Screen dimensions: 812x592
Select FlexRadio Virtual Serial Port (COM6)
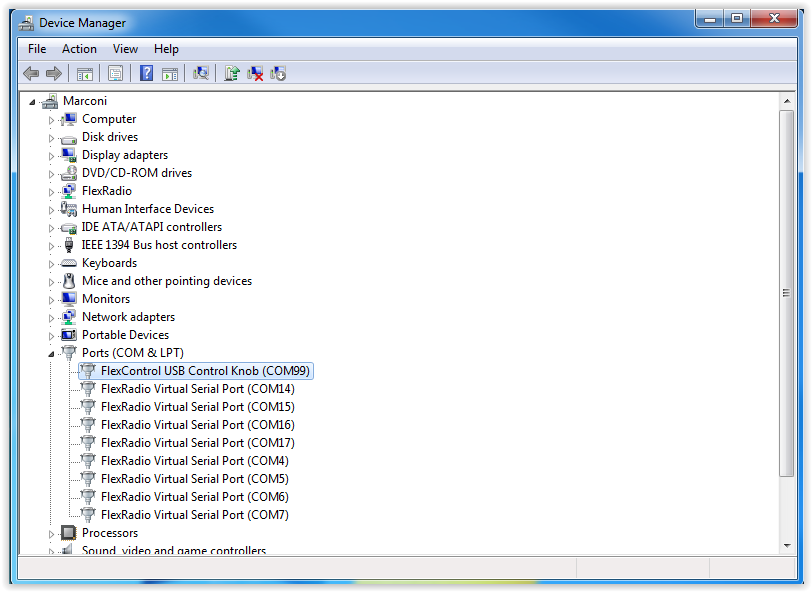[x=195, y=497]
